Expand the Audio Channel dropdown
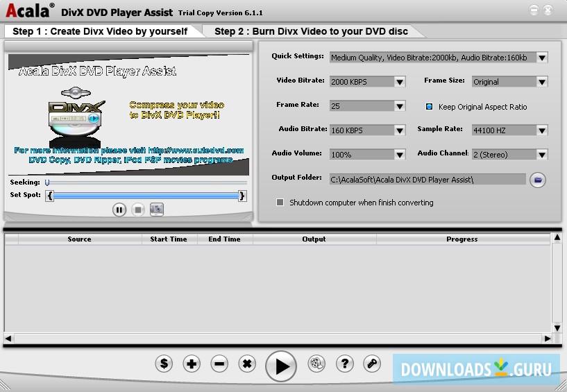 point(542,155)
